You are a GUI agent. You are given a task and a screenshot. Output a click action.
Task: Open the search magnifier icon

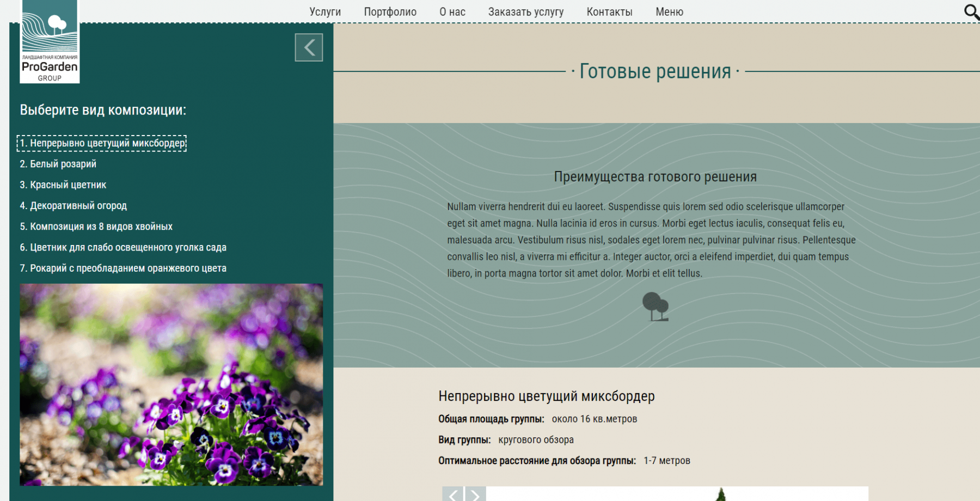coord(971,12)
